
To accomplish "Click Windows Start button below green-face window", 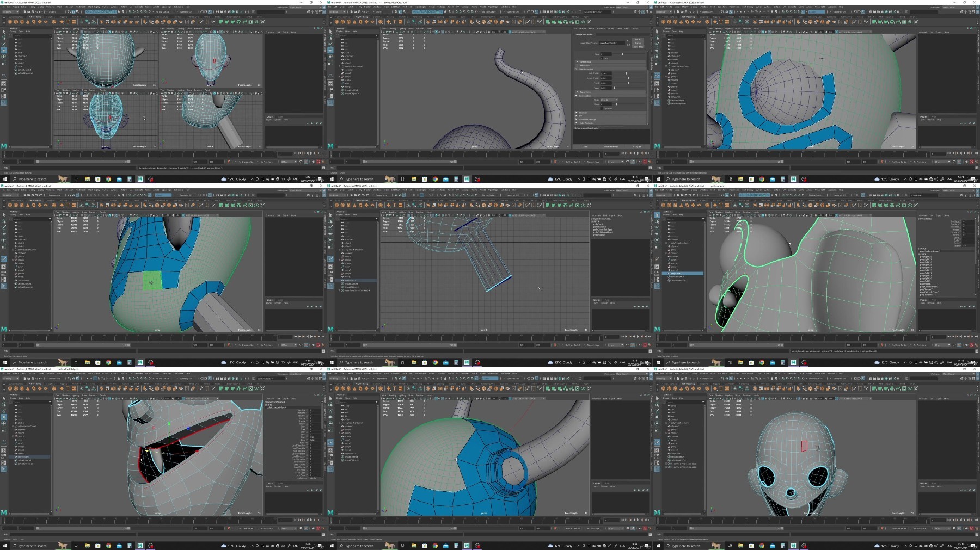I will coord(5,362).
